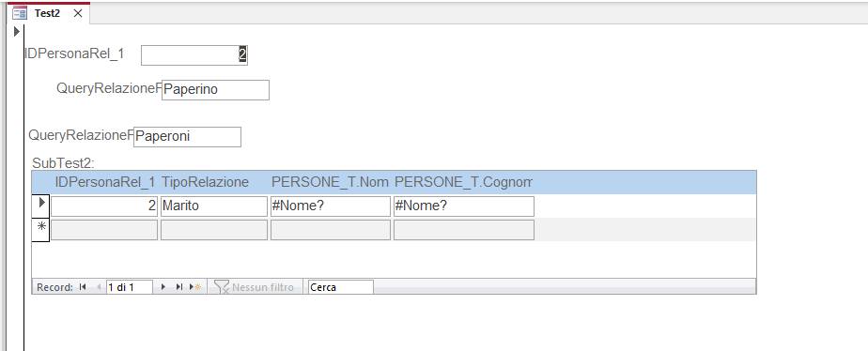Click the Paperoni text field

click(x=187, y=136)
